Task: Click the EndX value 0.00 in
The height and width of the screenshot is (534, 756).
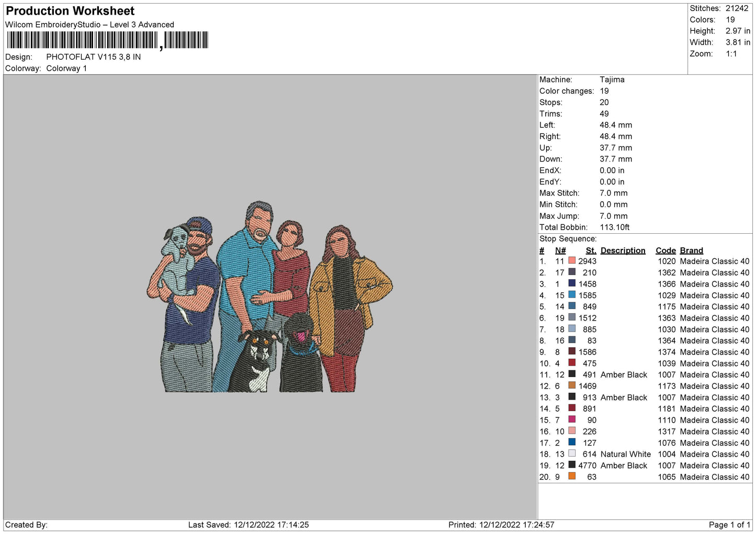Action: pos(612,171)
